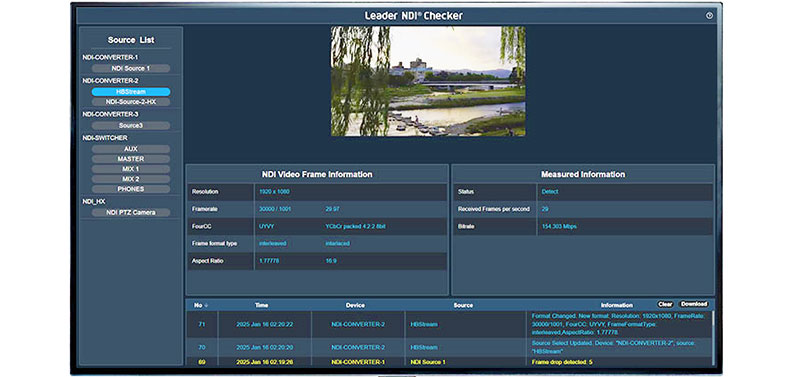Select the HBStream source
The image size is (800, 377).
(x=131, y=92)
